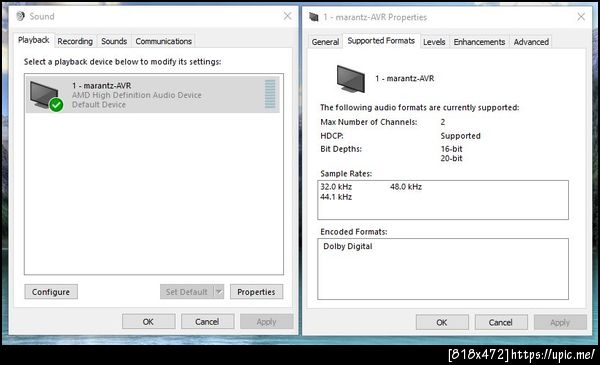
Task: Open the Levels tab
Action: click(434, 42)
